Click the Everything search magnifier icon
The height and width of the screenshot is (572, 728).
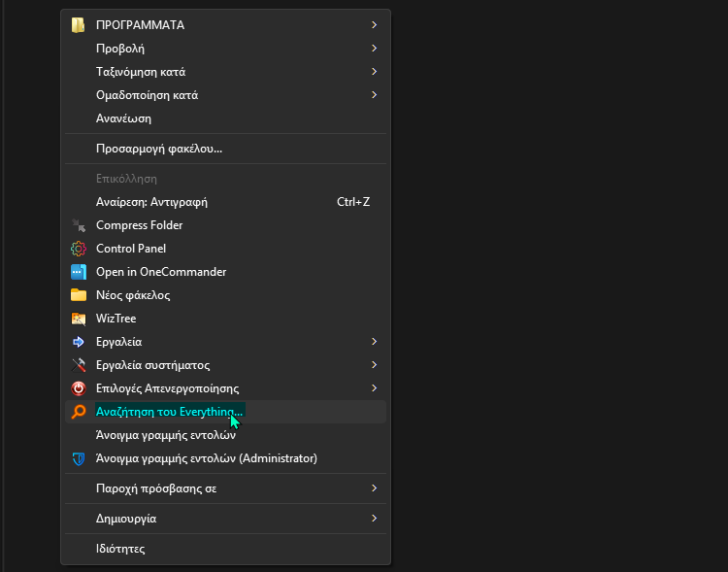click(79, 412)
